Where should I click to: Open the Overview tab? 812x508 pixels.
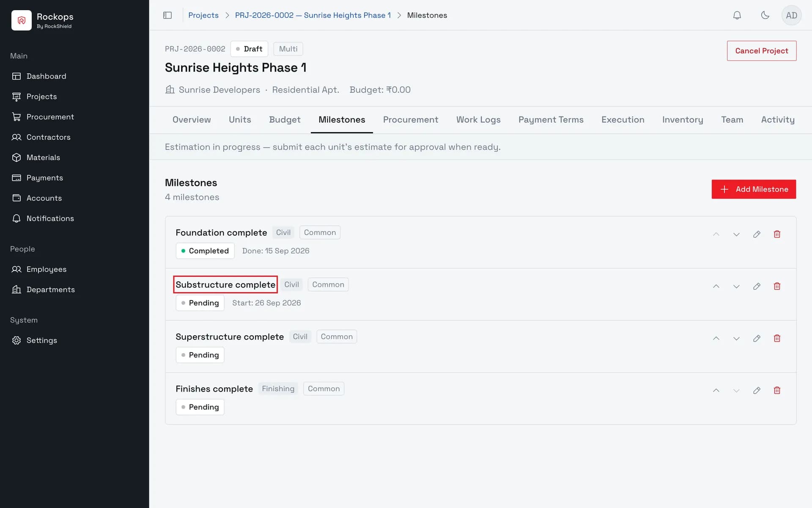click(192, 120)
